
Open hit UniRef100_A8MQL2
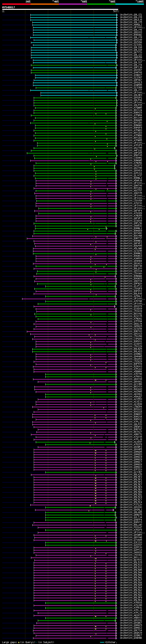[131, 25]
